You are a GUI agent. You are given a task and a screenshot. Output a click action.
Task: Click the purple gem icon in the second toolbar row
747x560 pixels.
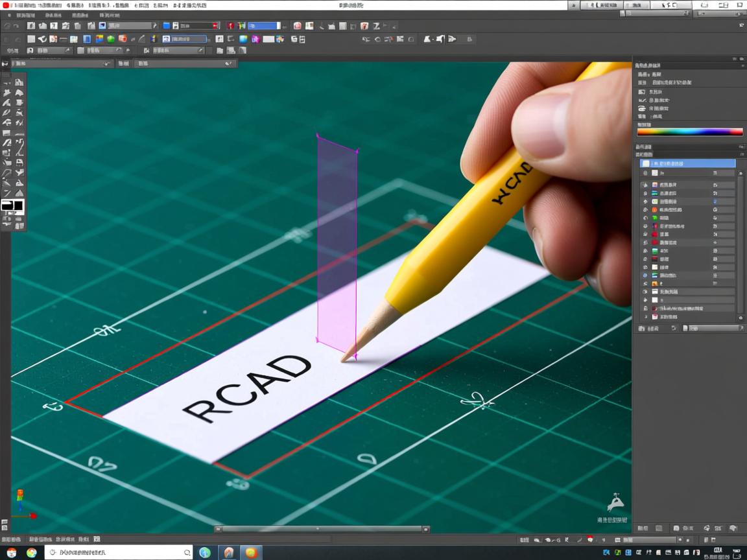(x=255, y=39)
